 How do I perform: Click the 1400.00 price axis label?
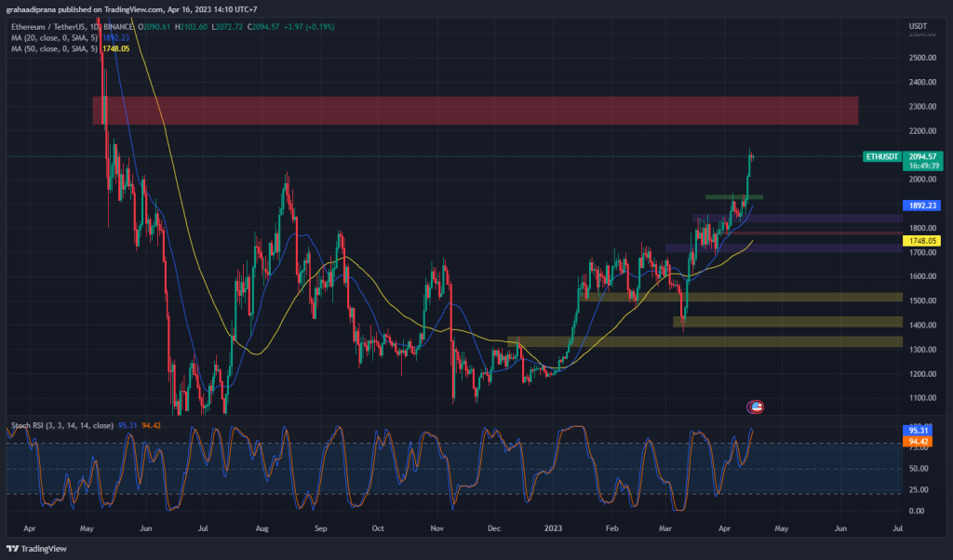[x=922, y=325]
